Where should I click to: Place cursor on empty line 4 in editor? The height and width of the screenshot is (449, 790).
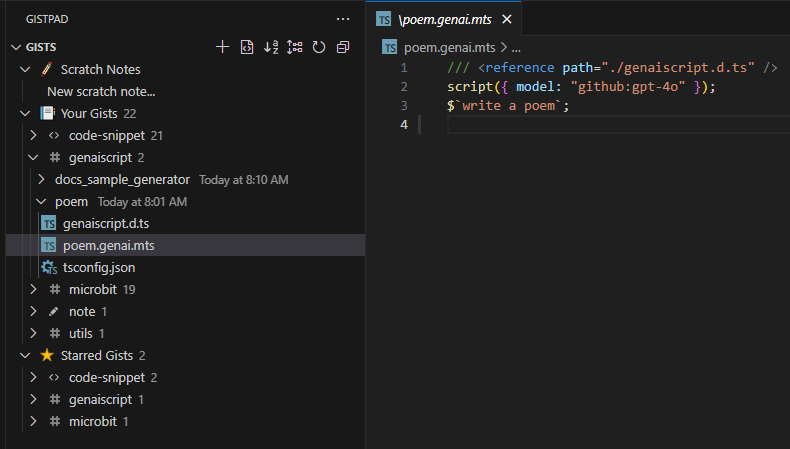click(x=600, y=124)
